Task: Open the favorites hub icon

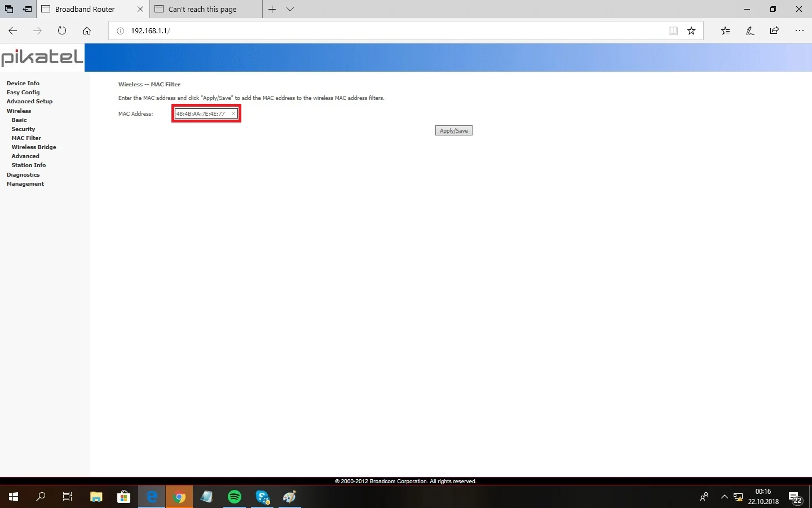Action: tap(725, 31)
